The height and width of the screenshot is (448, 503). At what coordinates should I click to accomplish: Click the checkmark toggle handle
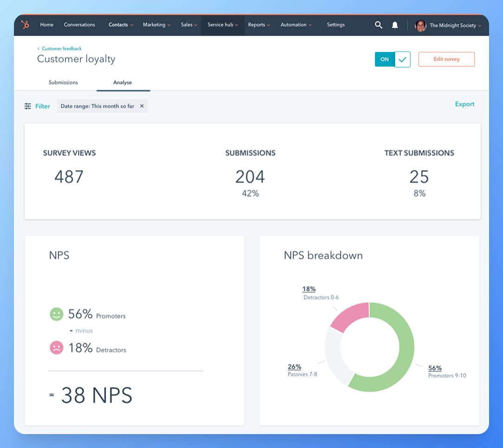402,59
